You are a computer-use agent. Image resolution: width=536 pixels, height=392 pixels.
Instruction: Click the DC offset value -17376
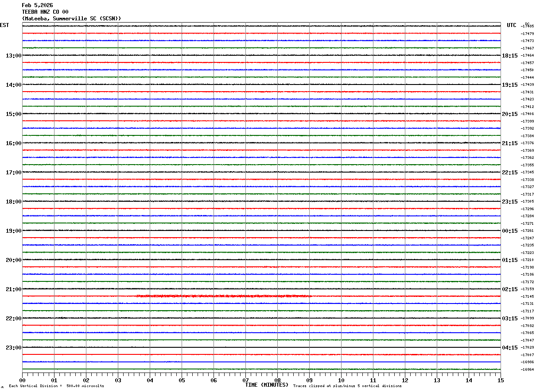pos(528,143)
